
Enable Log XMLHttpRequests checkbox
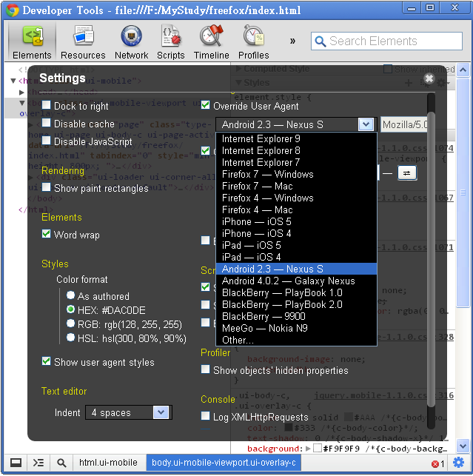[206, 416]
